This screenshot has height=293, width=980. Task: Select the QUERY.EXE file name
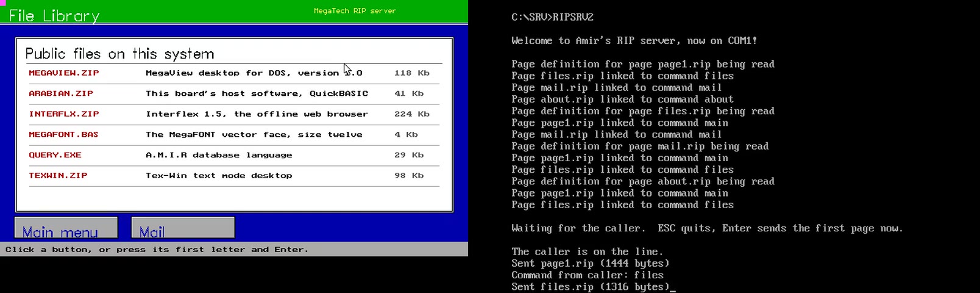(x=55, y=155)
